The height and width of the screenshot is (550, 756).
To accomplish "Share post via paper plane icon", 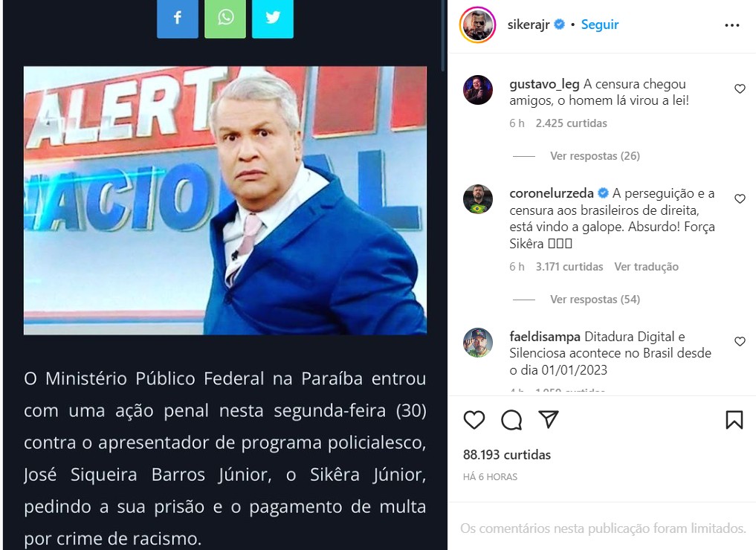I will pyautogui.click(x=549, y=419).
